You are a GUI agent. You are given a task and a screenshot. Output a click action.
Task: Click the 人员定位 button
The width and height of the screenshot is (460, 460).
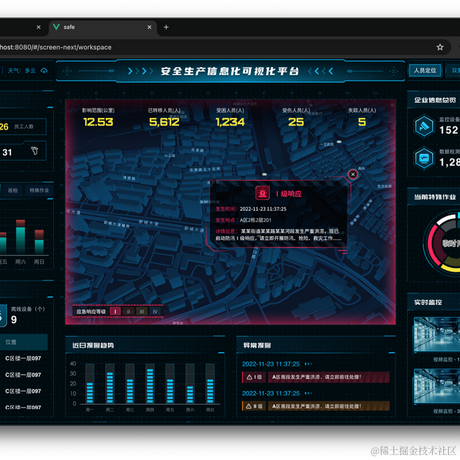point(425,71)
